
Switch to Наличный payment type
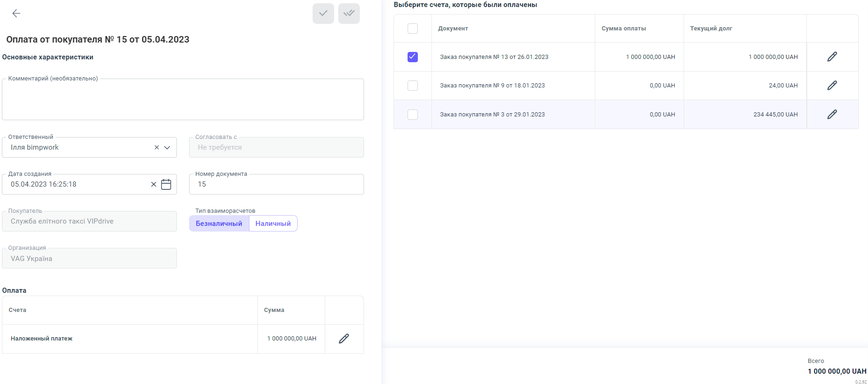pyautogui.click(x=273, y=224)
